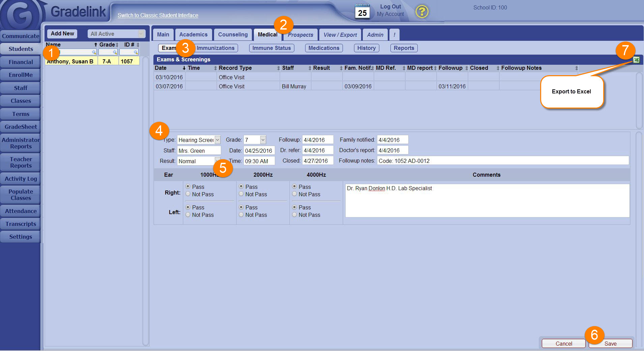Click the calendar date icon showing 25
The image size is (644, 351).
[362, 11]
